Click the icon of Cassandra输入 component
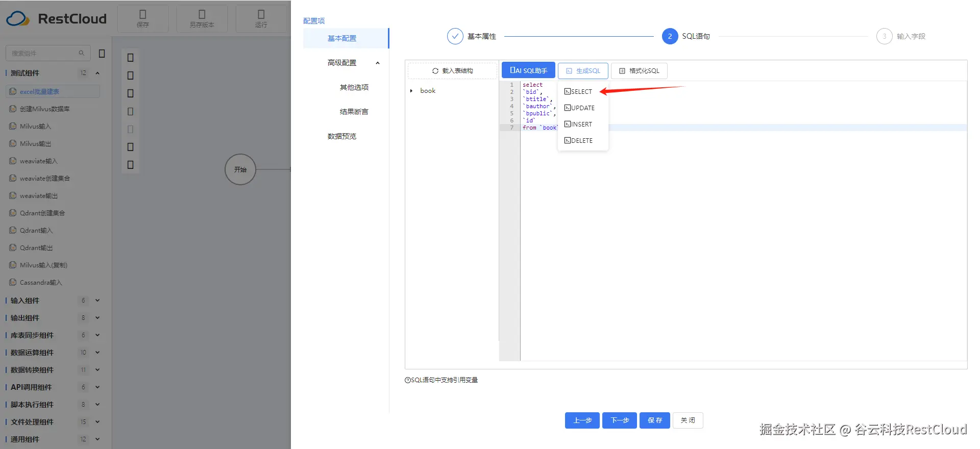Image resolution: width=980 pixels, height=449 pixels. coord(13,282)
